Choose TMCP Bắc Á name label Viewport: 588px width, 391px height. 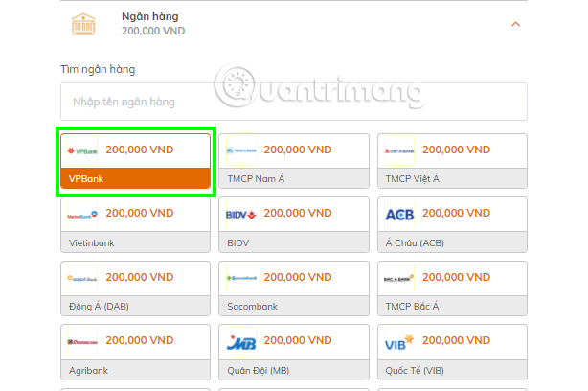412,307
